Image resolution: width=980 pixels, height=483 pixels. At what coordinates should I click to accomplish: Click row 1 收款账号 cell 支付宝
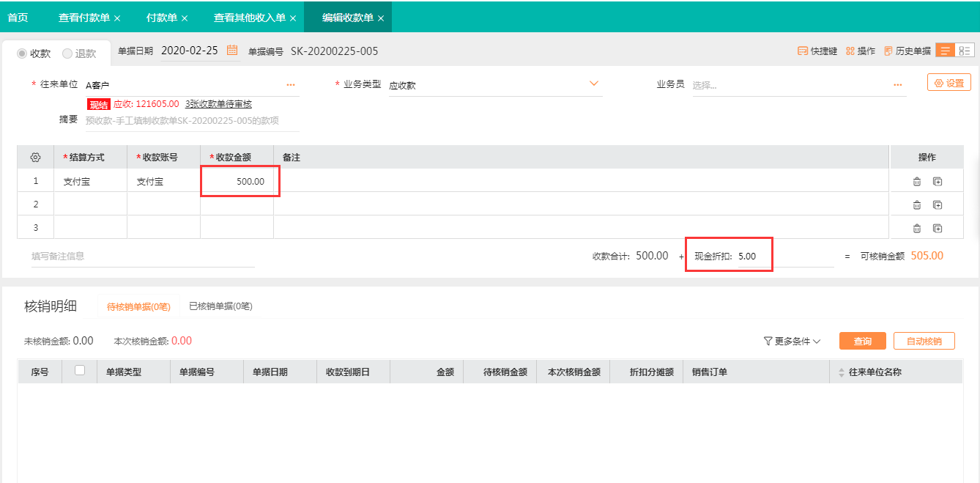click(x=164, y=181)
